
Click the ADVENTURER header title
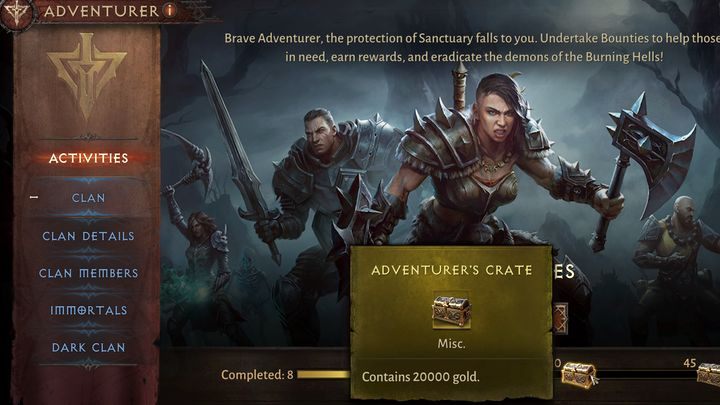pos(101,11)
